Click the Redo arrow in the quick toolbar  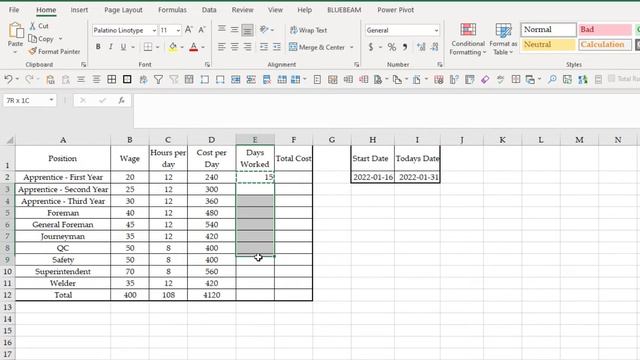coord(29,79)
